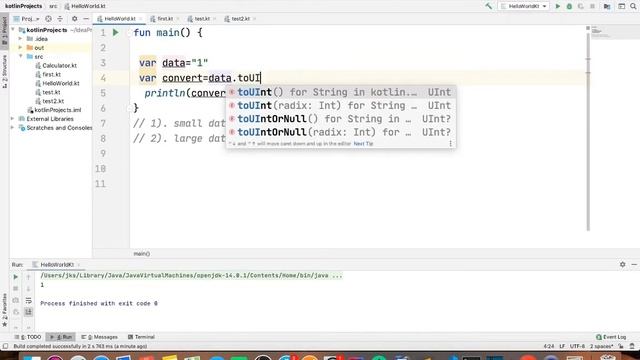
Task: Click the gutter run arrow beside main()
Action: pyautogui.click(x=116, y=32)
